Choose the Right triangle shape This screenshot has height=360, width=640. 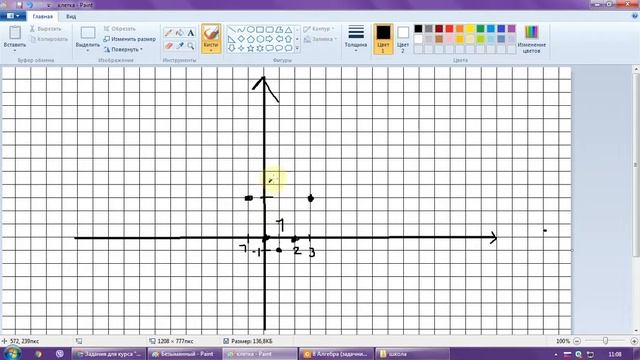(x=231, y=39)
